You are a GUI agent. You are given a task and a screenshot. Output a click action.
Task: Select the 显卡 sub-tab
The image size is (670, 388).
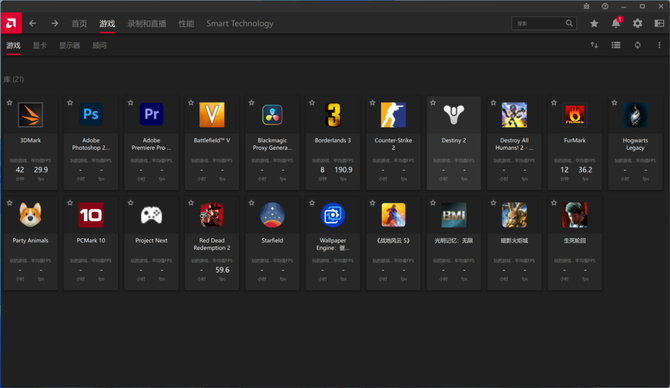pyautogui.click(x=40, y=45)
